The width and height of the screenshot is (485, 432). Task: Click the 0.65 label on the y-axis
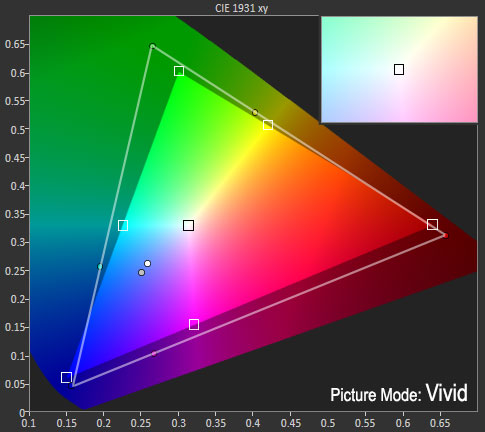pos(15,44)
